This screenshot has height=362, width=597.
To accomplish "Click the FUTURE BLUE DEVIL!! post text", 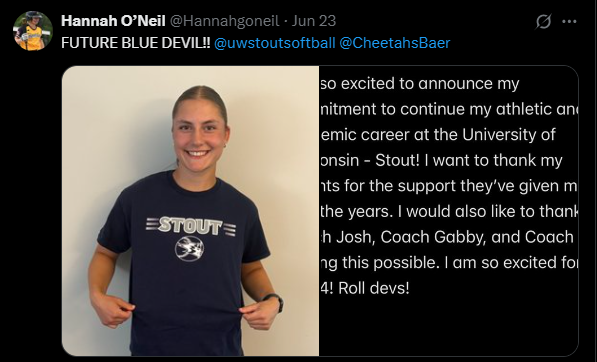I will pos(136,43).
